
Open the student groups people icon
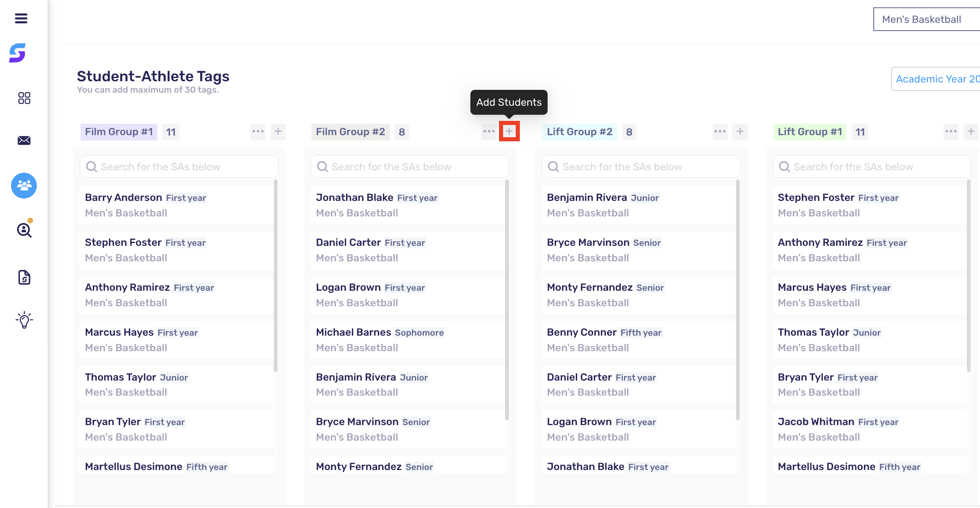click(x=24, y=185)
